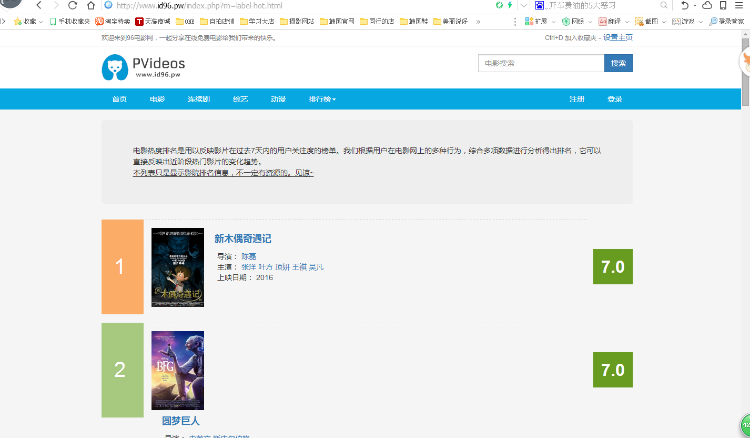Expand the 排行榜 rankings dropdown
750x438 pixels.
322,99
